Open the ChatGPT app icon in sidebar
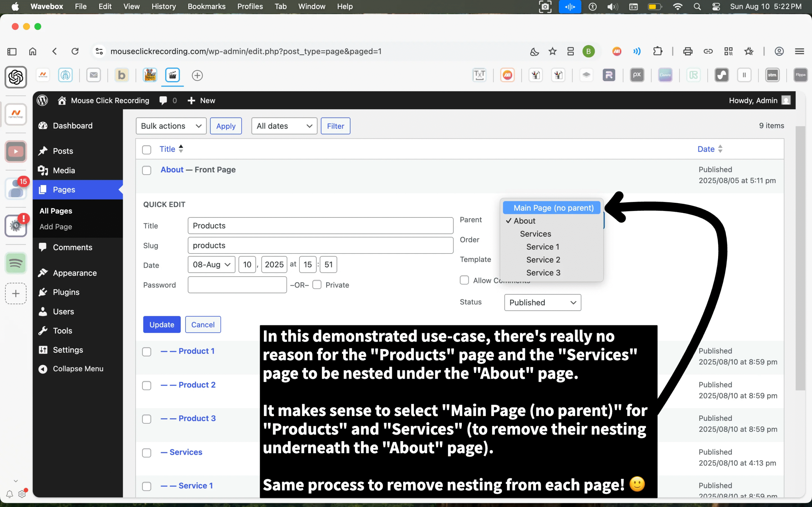 (x=16, y=77)
